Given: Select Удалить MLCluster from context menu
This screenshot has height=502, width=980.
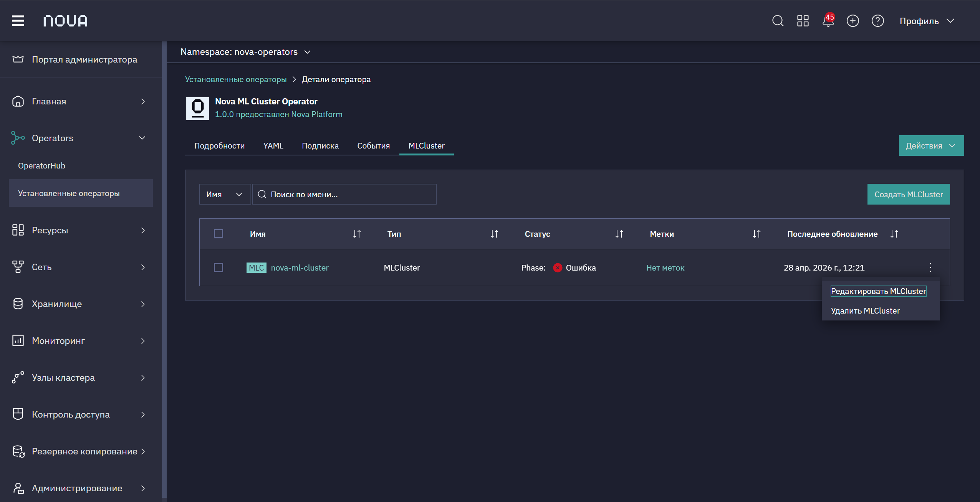Looking at the screenshot, I should point(865,311).
